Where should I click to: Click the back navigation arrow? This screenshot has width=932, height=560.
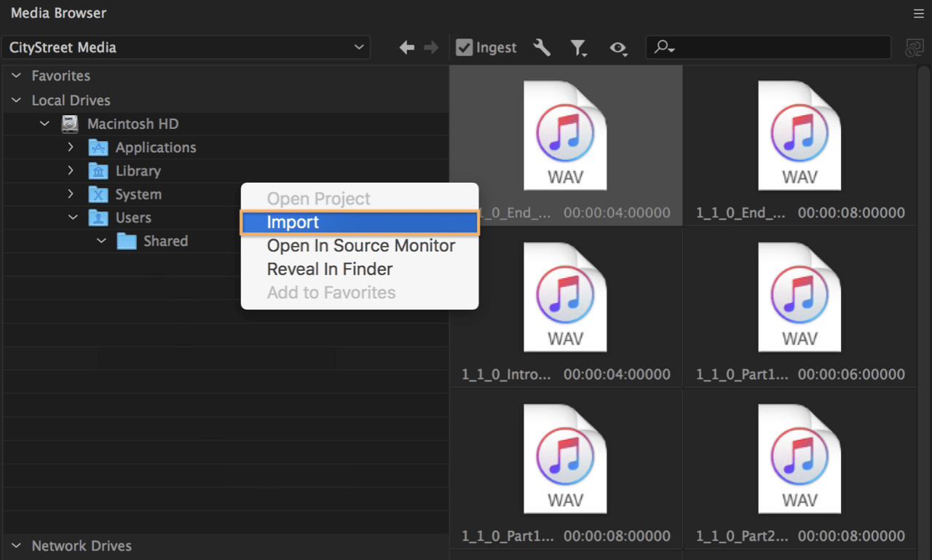(406, 47)
